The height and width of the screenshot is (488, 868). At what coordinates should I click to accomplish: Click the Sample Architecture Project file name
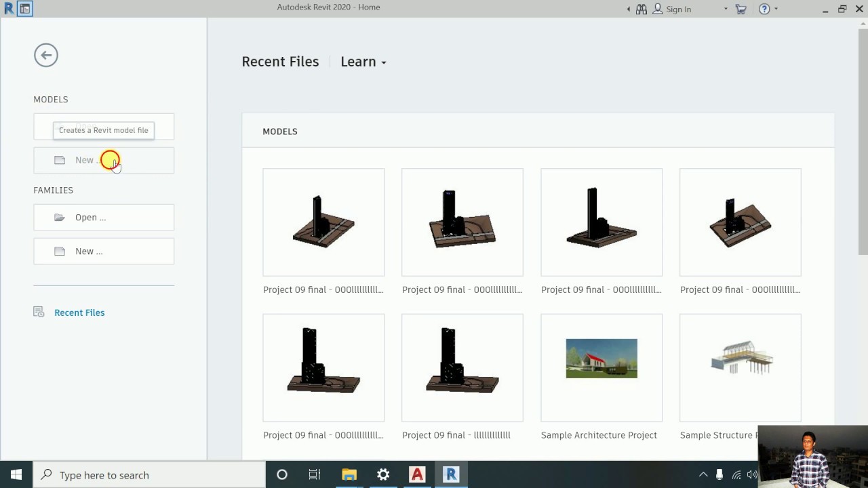[599, 435]
